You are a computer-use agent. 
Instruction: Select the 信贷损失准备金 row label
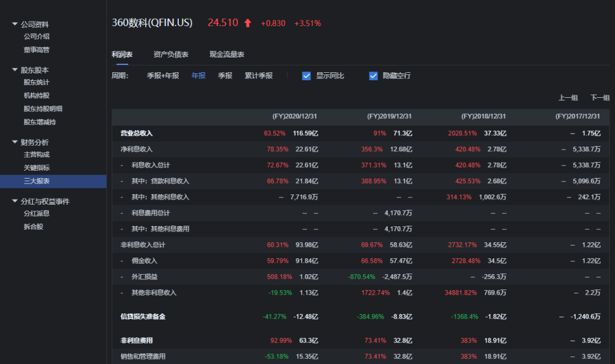point(143,317)
